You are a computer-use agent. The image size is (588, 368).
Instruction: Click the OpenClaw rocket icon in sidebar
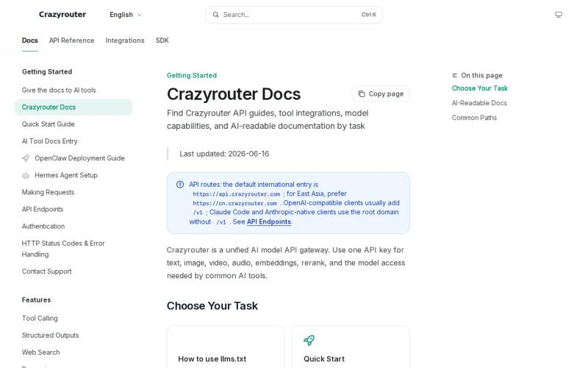coord(26,158)
